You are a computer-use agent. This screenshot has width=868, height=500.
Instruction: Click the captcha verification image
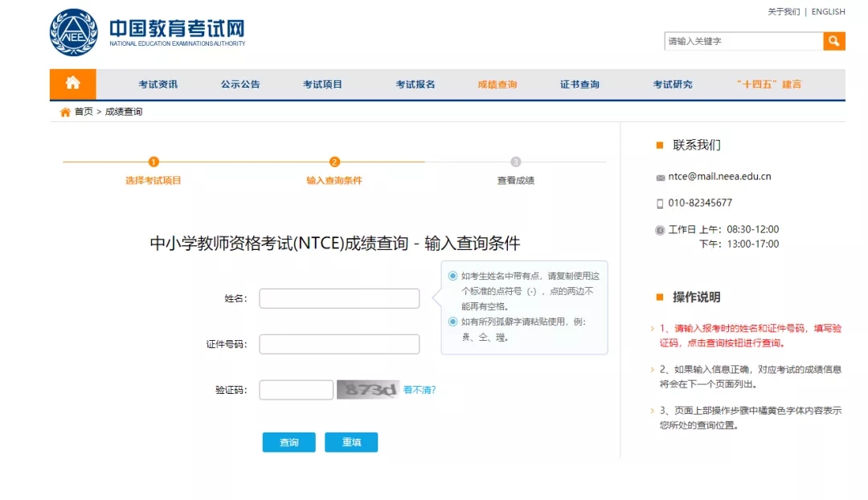coord(367,390)
